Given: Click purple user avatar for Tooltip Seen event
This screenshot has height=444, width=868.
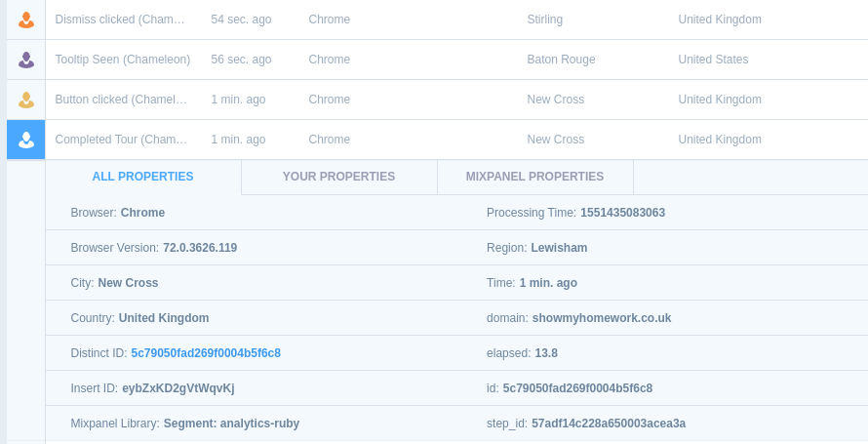Looking at the screenshot, I should click(26, 60).
